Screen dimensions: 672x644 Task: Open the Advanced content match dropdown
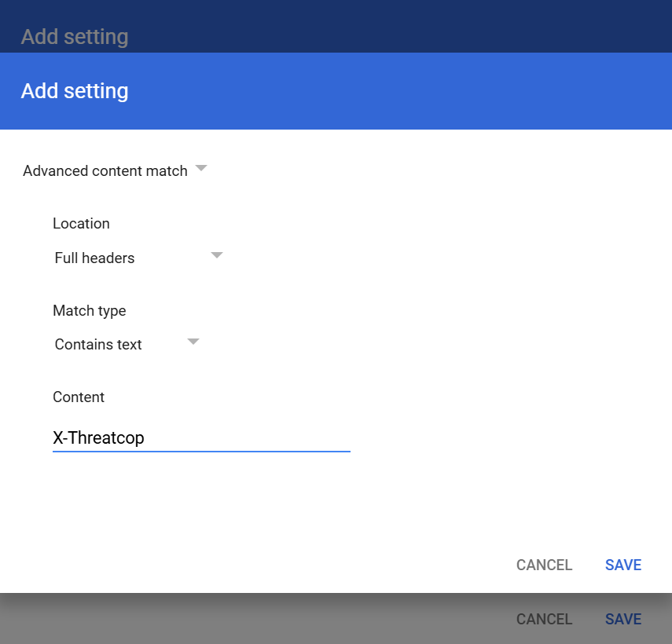115,170
